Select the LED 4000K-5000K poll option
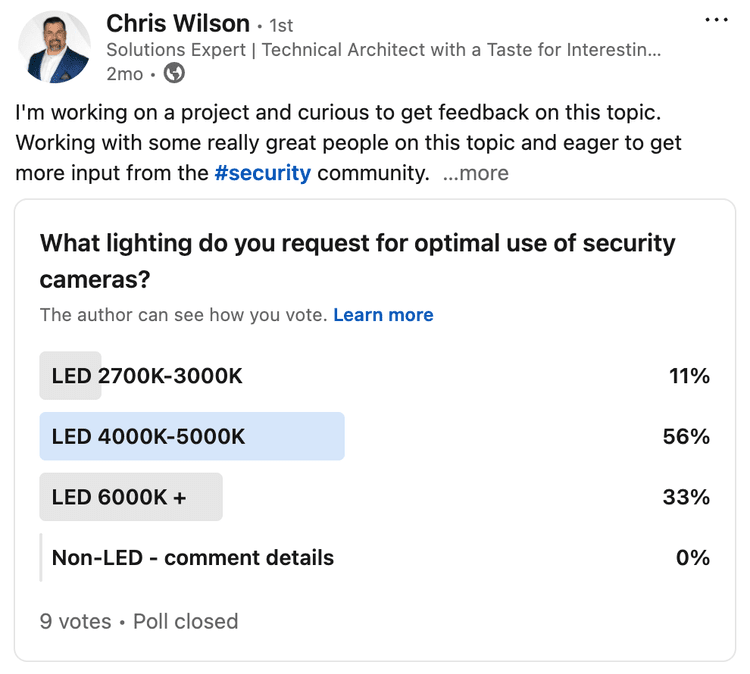Viewport: 750px width, 674px height. click(x=375, y=436)
